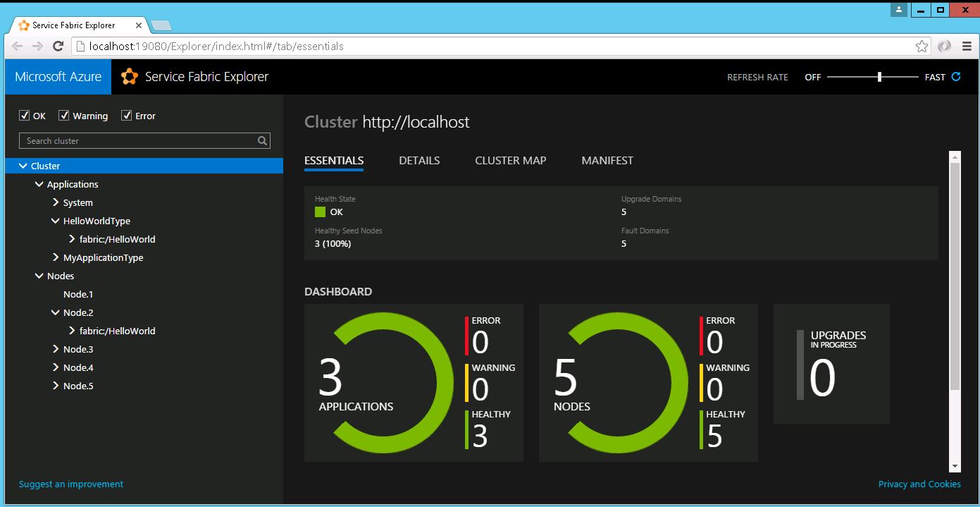Screen dimensions: 980x507
Task: Click the scrollbar up arrow
Action: (955, 157)
